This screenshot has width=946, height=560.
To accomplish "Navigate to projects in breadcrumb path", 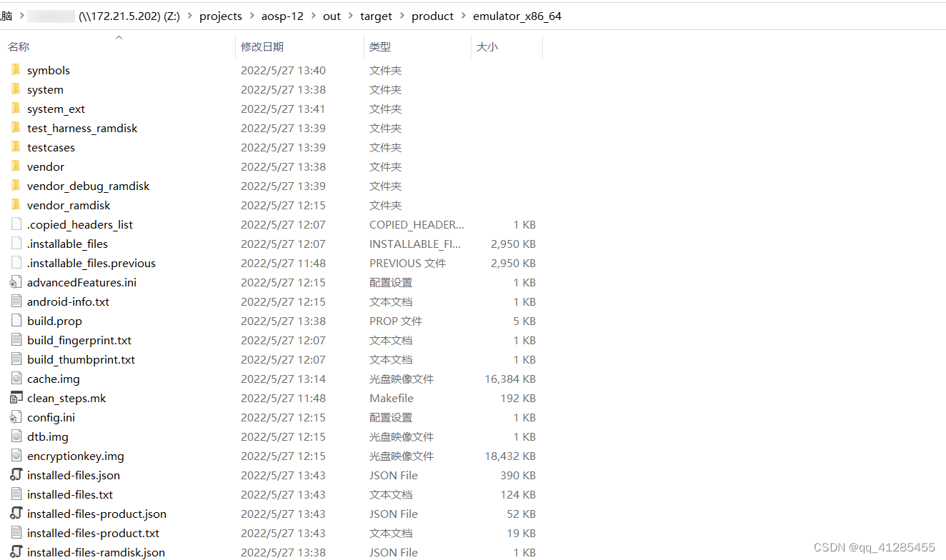I will 221,16.
